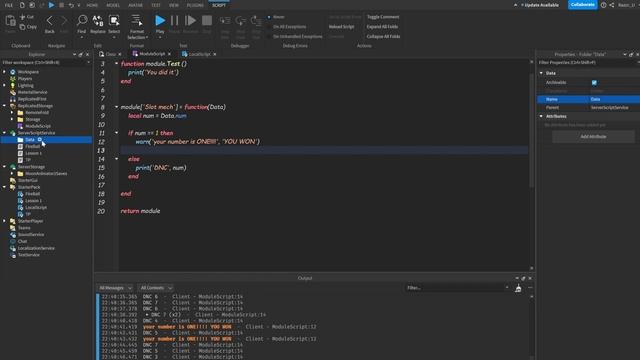Open the All Contexts dropdown in Output
This screenshot has height=360, width=640.
(x=156, y=288)
